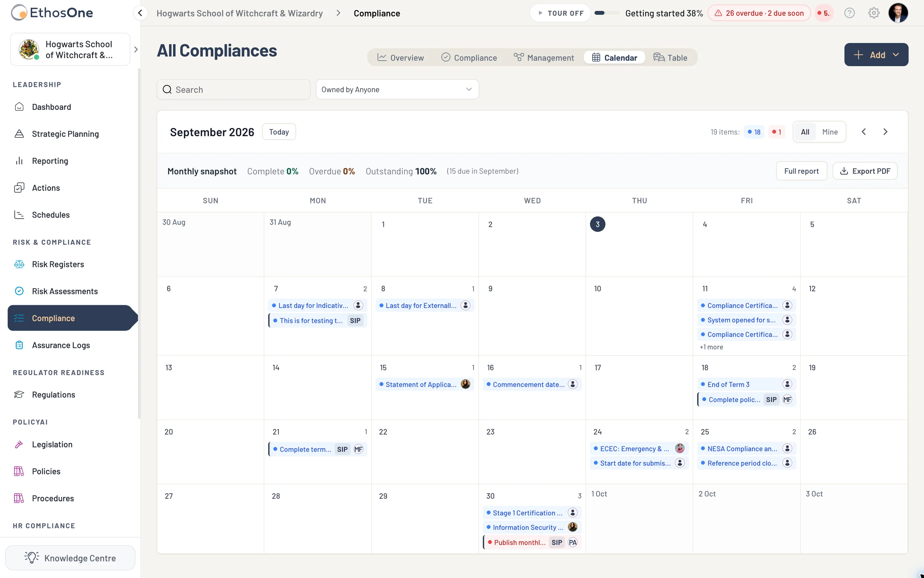The image size is (924, 578).
Task: Toggle the Tour Off switch
Action: [560, 13]
